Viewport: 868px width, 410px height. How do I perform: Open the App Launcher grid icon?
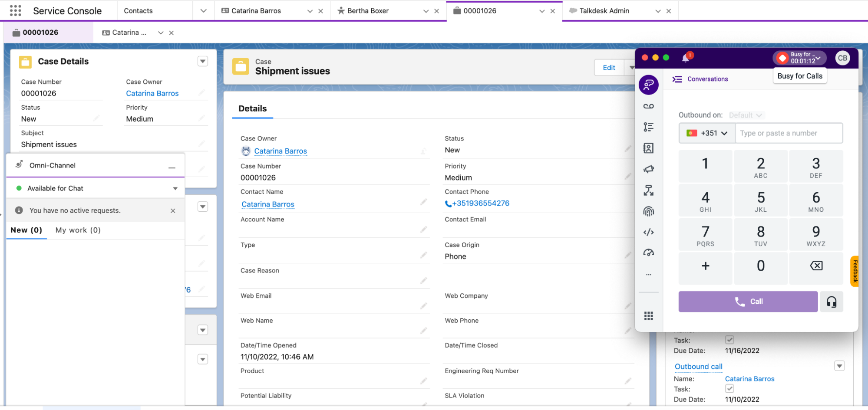tap(16, 10)
